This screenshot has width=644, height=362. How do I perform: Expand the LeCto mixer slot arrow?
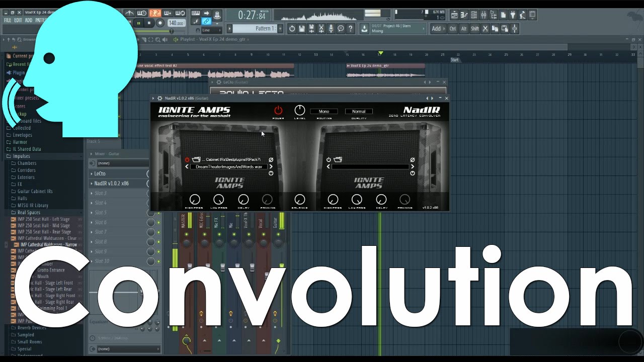click(x=91, y=174)
